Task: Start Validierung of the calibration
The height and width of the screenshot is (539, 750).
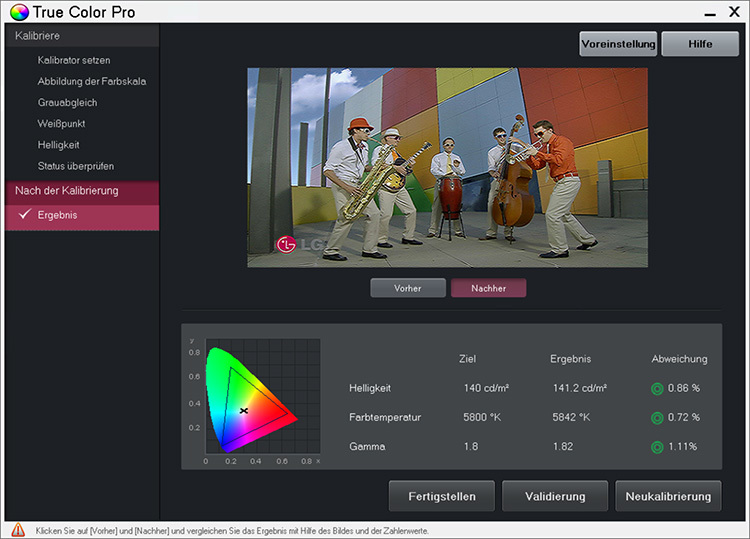Action: click(554, 496)
